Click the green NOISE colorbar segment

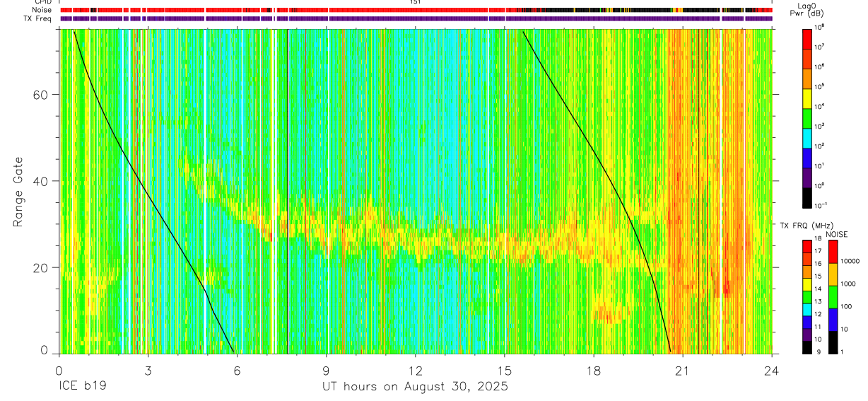tap(833, 297)
